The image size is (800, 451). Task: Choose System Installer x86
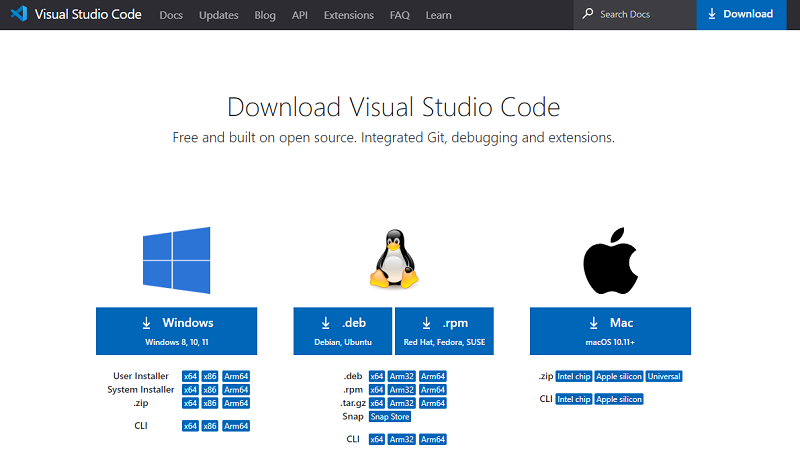point(210,390)
